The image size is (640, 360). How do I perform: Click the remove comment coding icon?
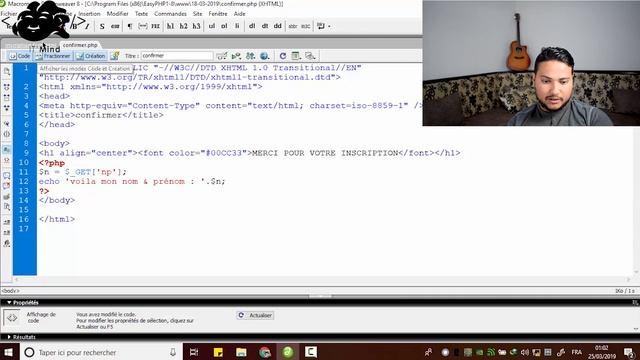point(7,186)
